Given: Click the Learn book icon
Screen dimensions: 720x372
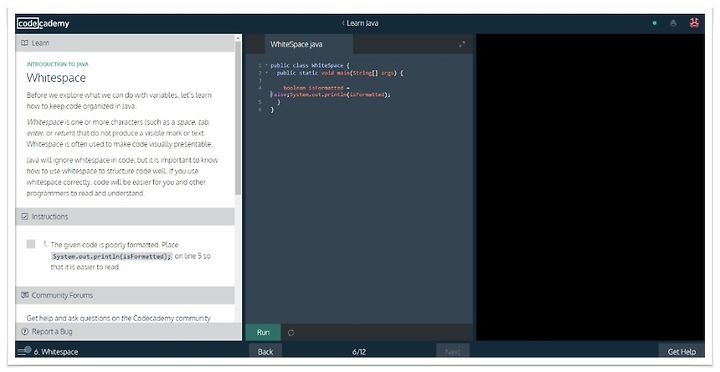Looking at the screenshot, I should [25, 43].
